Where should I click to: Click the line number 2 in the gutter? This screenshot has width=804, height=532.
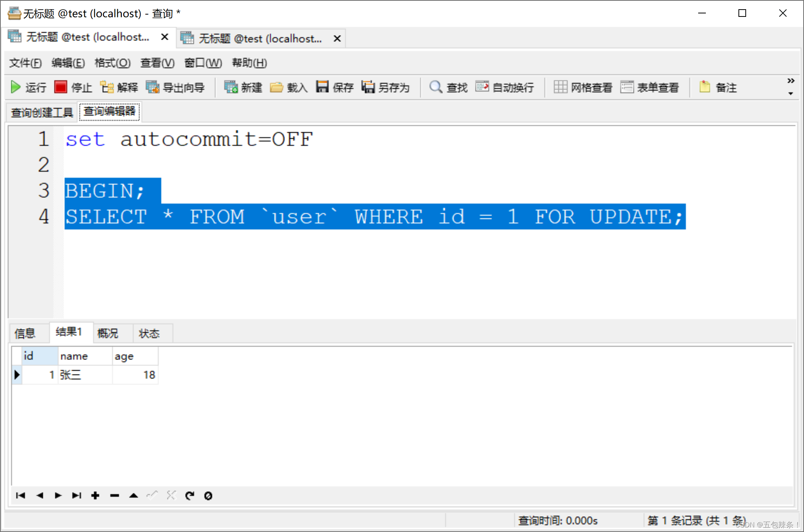(x=44, y=165)
